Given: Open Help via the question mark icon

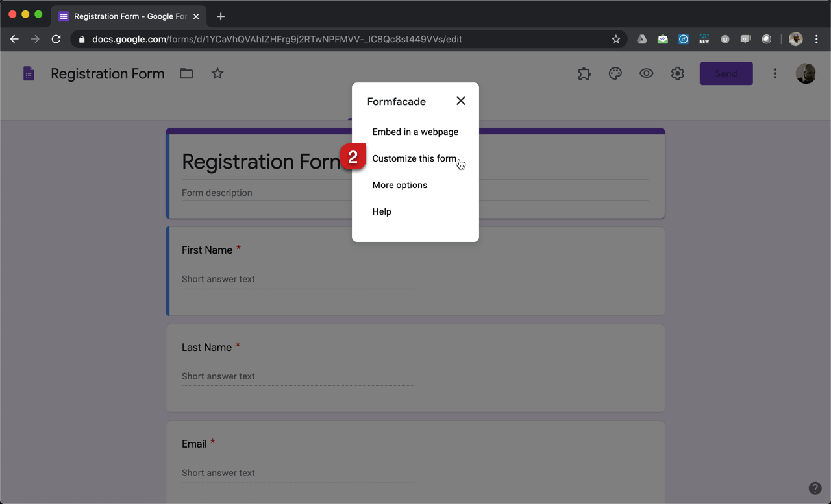Looking at the screenshot, I should 815,488.
